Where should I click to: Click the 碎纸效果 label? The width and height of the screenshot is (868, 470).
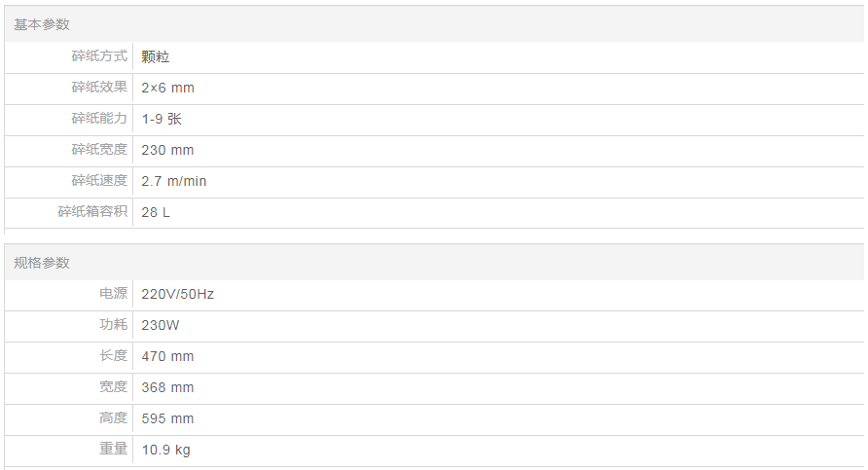click(x=99, y=88)
